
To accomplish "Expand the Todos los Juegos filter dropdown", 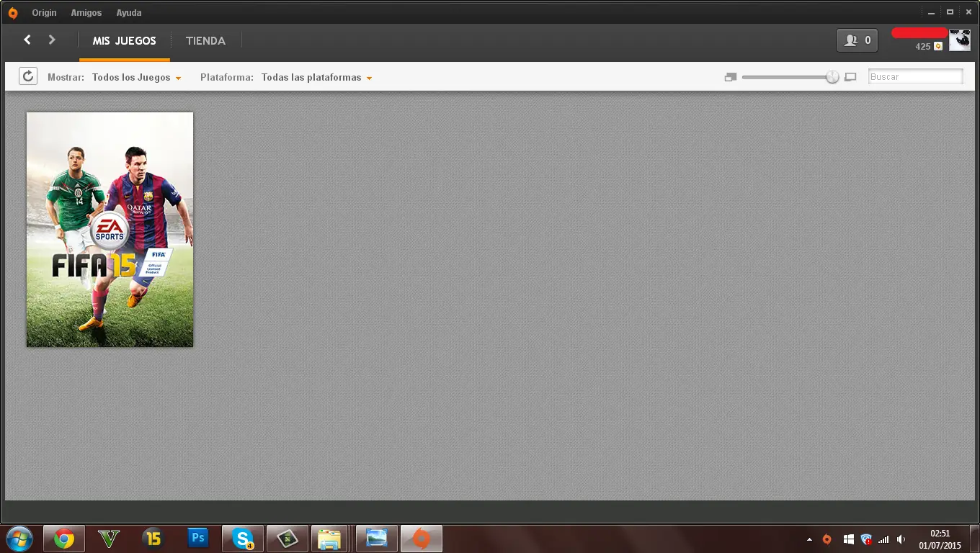I will point(136,77).
